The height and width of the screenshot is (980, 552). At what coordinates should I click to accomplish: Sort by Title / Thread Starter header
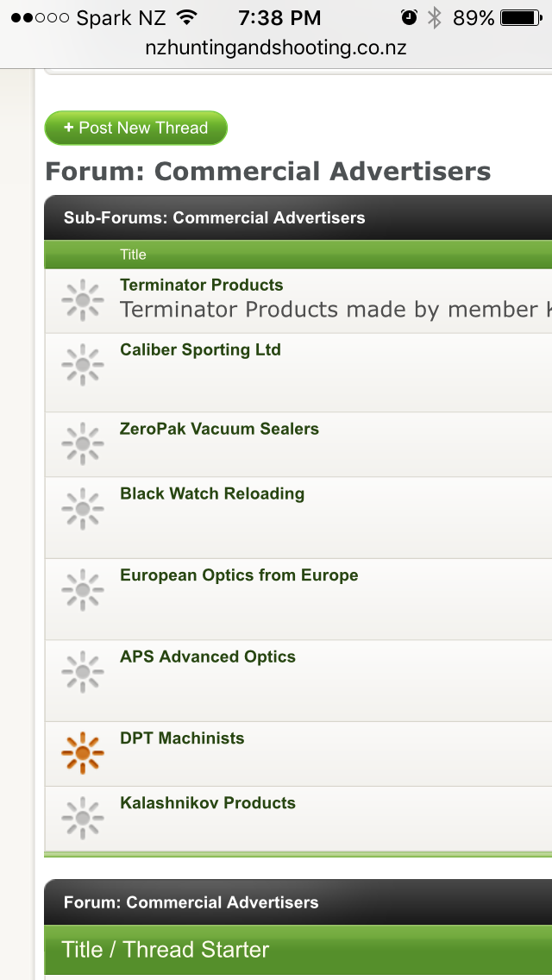[165, 949]
